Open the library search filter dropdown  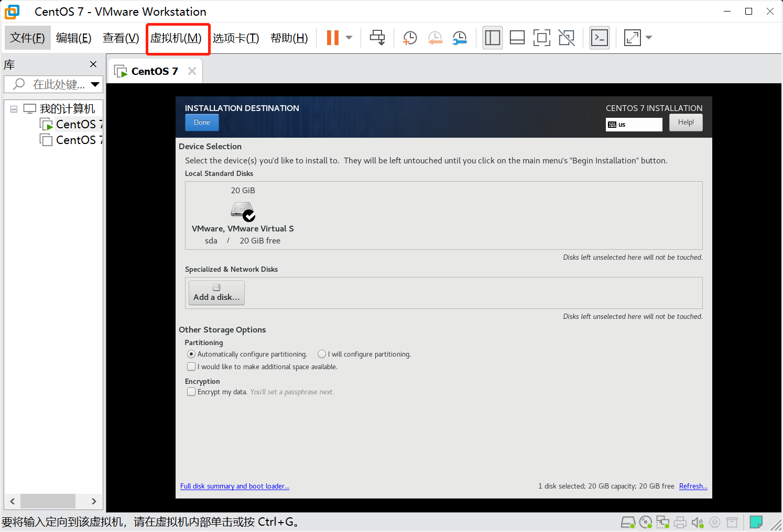point(95,84)
